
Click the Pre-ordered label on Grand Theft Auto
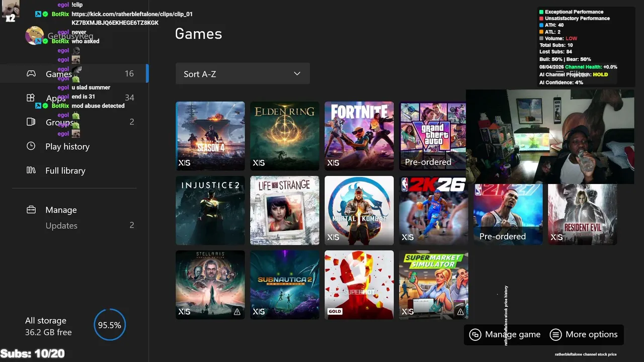(428, 162)
